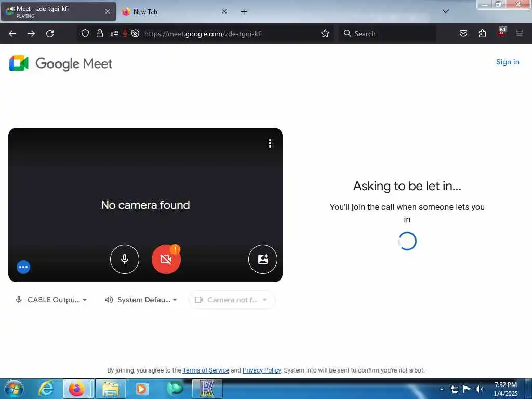Screen dimensions: 532x399
Task: Go back in browser history
Action: [12, 34]
